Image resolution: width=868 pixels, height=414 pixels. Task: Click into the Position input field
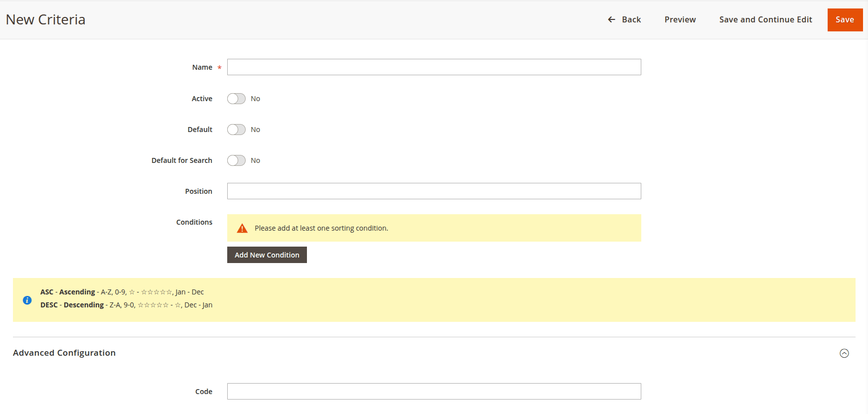pos(434,191)
